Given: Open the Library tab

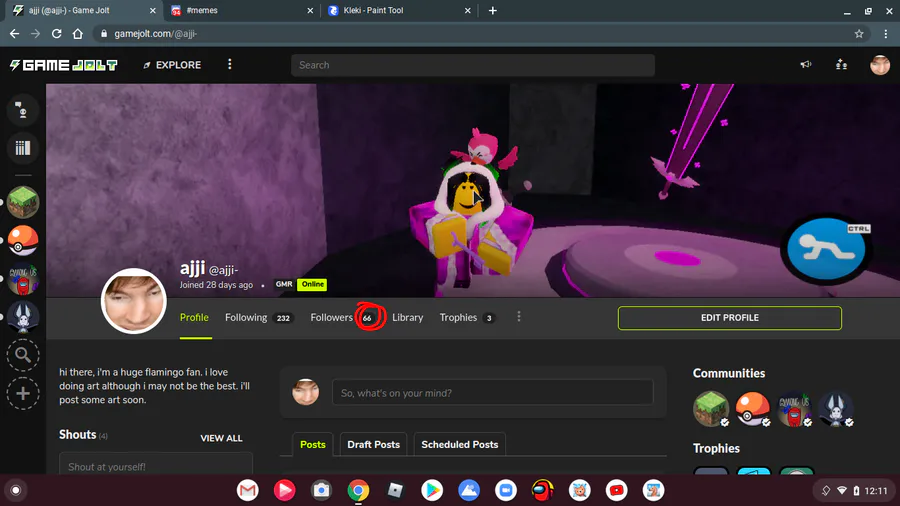Looking at the screenshot, I should pos(408,317).
